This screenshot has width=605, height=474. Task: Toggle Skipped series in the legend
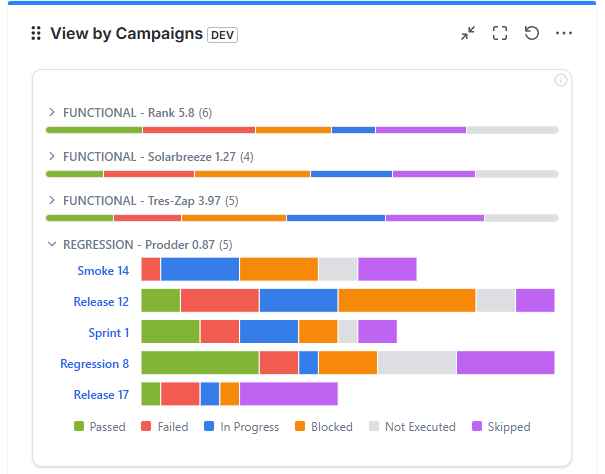point(501,427)
